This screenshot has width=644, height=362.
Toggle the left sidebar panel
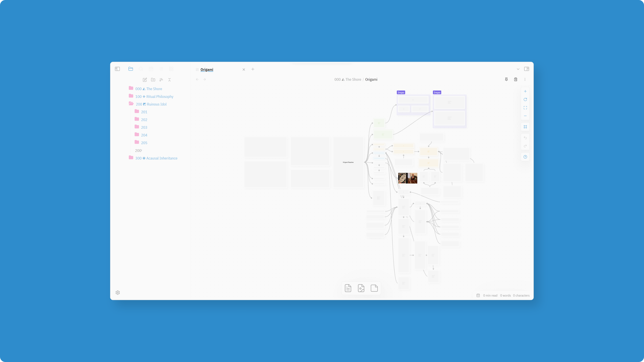pos(117,69)
